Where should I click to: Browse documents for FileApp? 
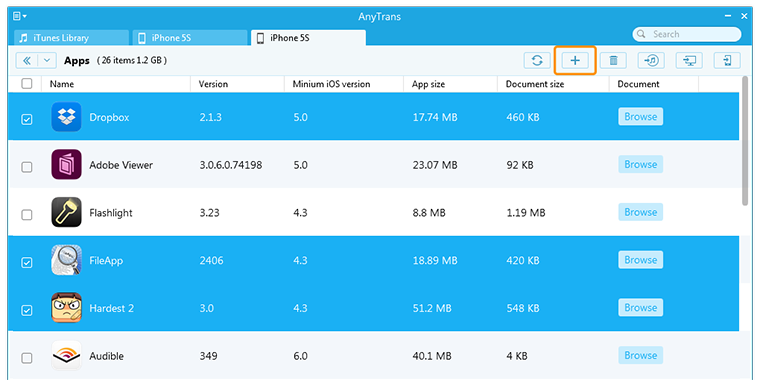coord(640,260)
